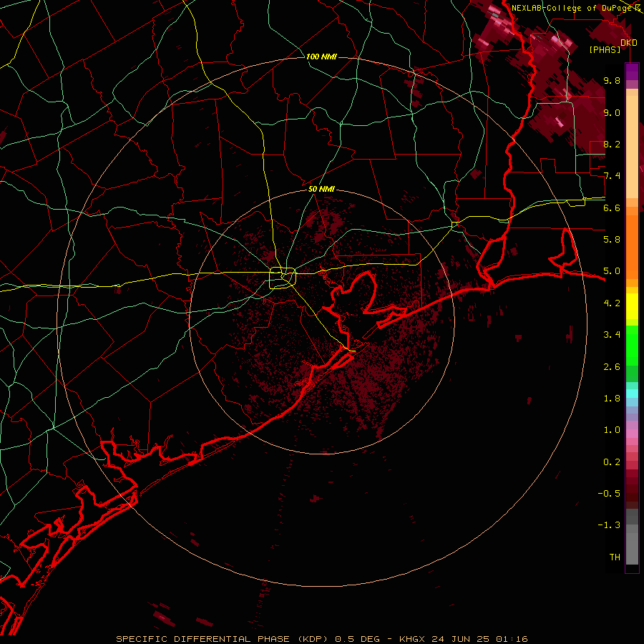Click the 1.8 value on the color scale
The height and width of the screenshot is (644, 644).
tap(612, 399)
